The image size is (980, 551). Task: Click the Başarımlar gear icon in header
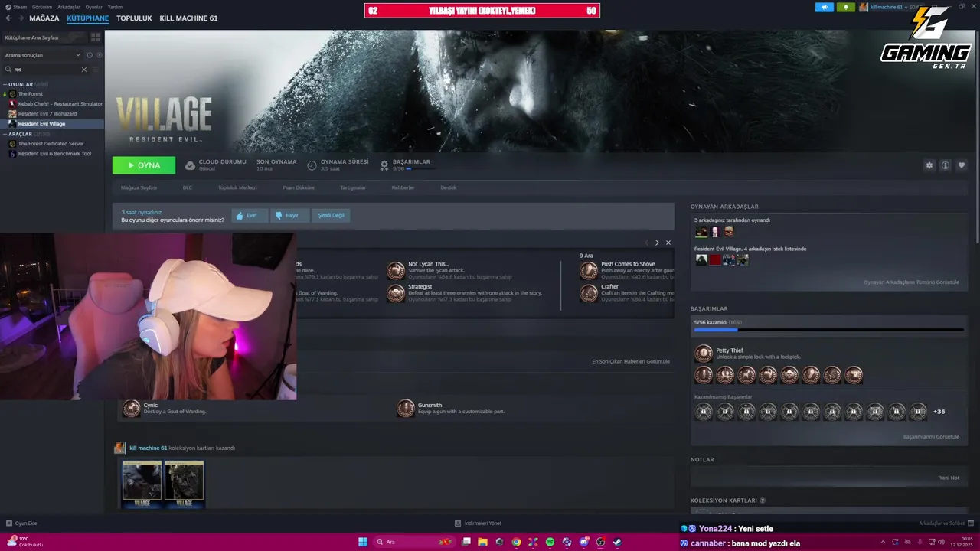point(384,165)
